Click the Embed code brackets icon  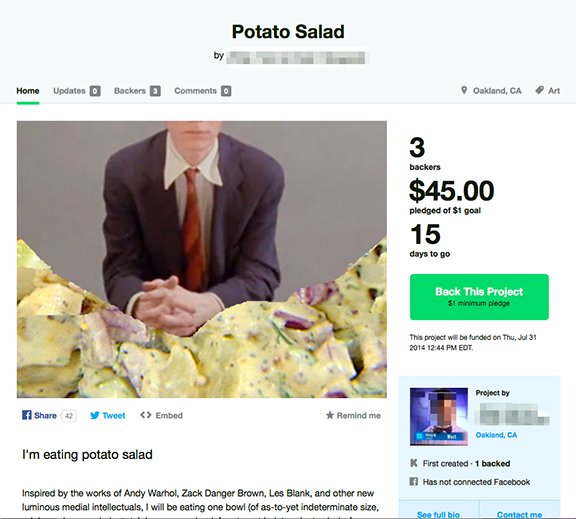(x=146, y=415)
